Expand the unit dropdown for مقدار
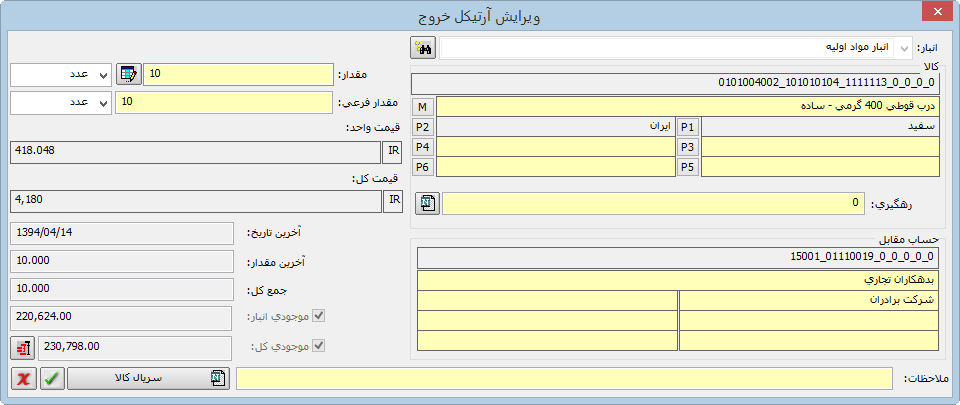 point(103,75)
